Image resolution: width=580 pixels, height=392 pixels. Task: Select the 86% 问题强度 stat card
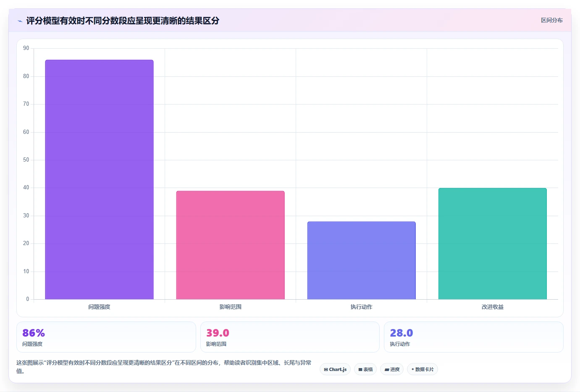point(106,337)
